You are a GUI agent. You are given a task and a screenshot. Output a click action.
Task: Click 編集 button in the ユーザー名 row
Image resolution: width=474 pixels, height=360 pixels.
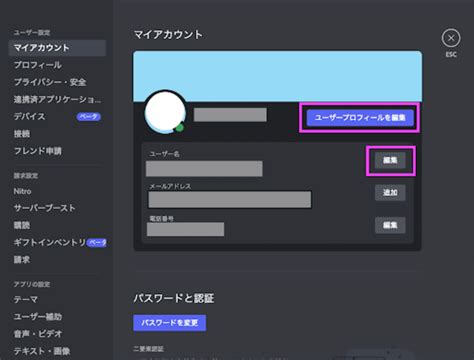[x=390, y=160]
